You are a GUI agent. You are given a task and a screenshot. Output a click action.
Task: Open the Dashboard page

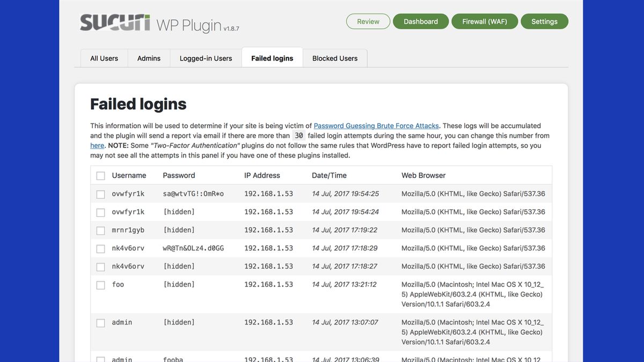421,21
